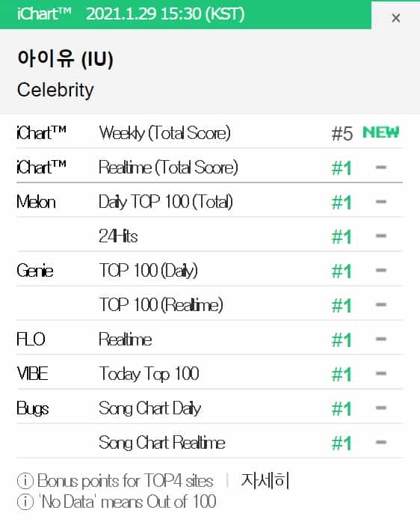Viewport: 420px width, 528px height.
Task: Select the NEW badge on Weekly row
Action: (381, 132)
